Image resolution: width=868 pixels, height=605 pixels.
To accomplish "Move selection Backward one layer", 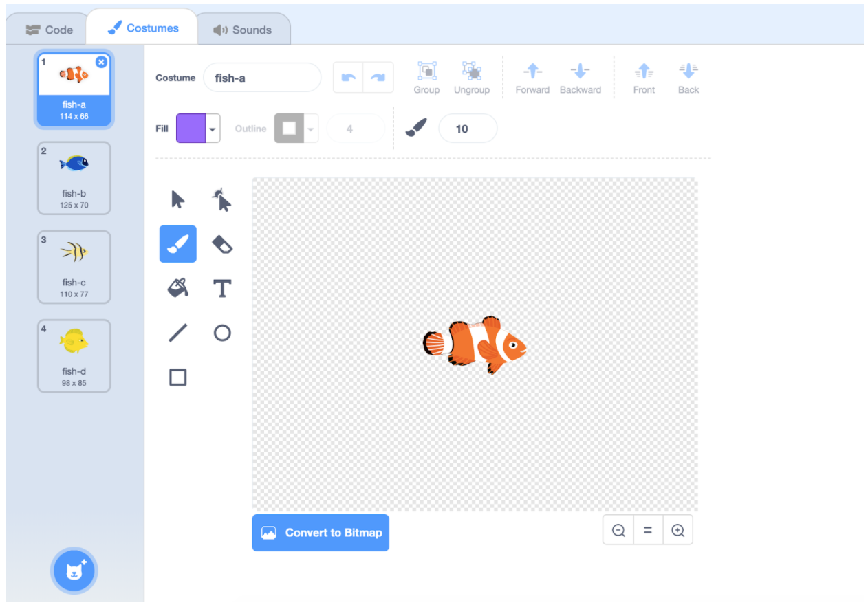I will click(x=581, y=71).
